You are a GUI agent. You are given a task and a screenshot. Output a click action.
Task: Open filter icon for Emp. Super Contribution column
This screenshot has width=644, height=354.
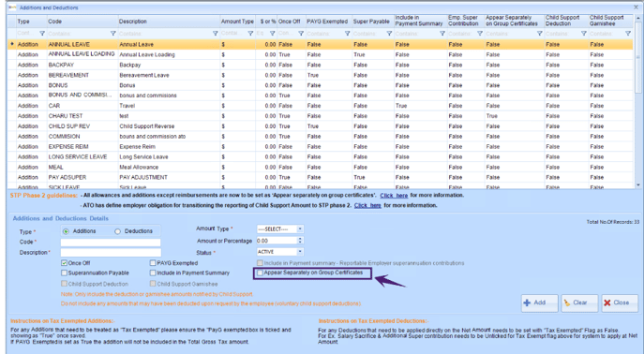[479, 33]
